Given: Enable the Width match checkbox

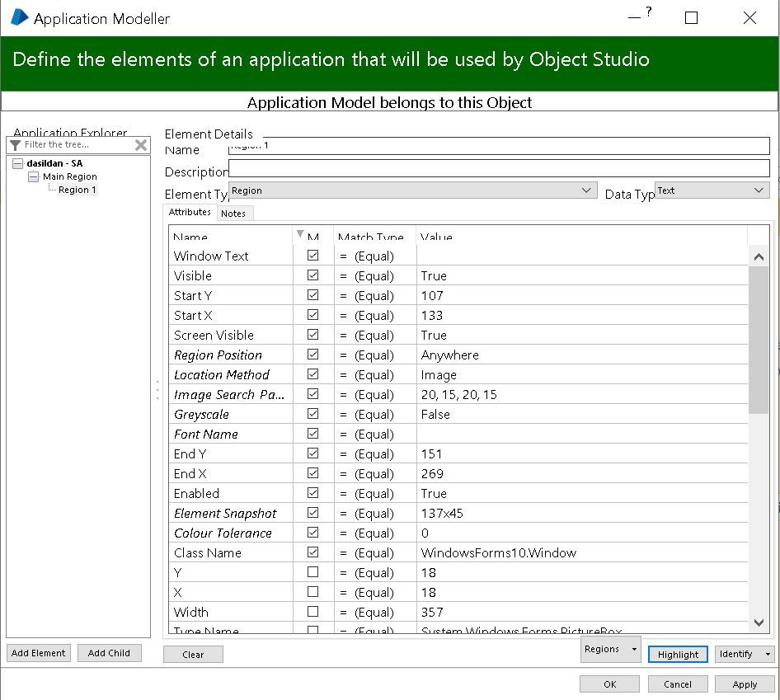Looking at the screenshot, I should point(312,612).
